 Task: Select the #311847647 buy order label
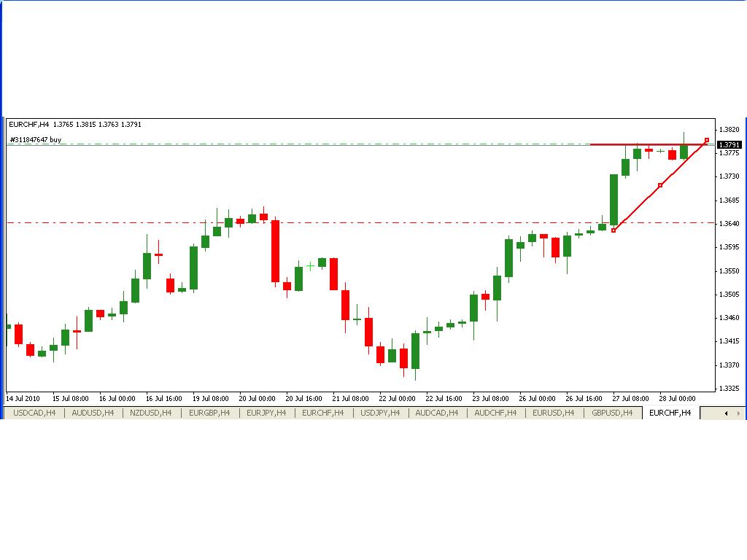click(36, 139)
